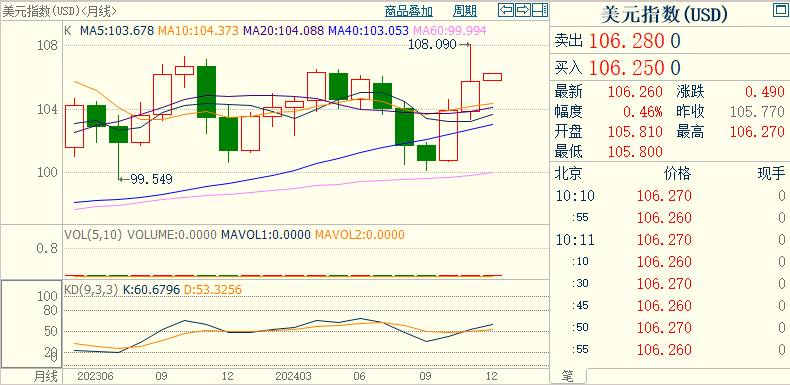
Task: Click the latest December candlestick
Action: tap(492, 77)
